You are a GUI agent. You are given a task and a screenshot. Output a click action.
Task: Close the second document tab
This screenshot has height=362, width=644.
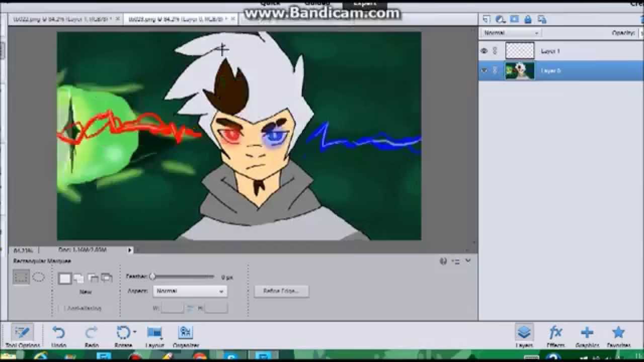pyautogui.click(x=234, y=19)
